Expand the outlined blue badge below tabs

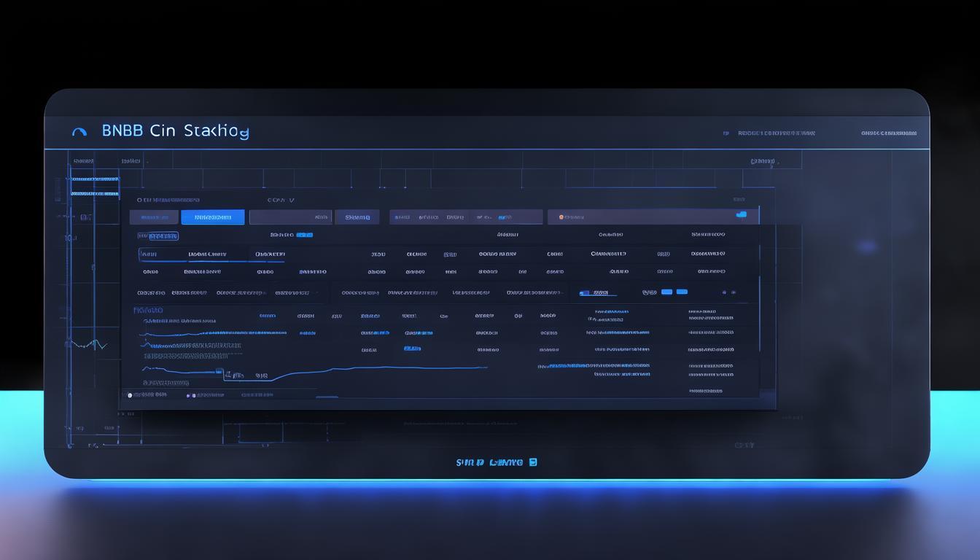(x=158, y=236)
